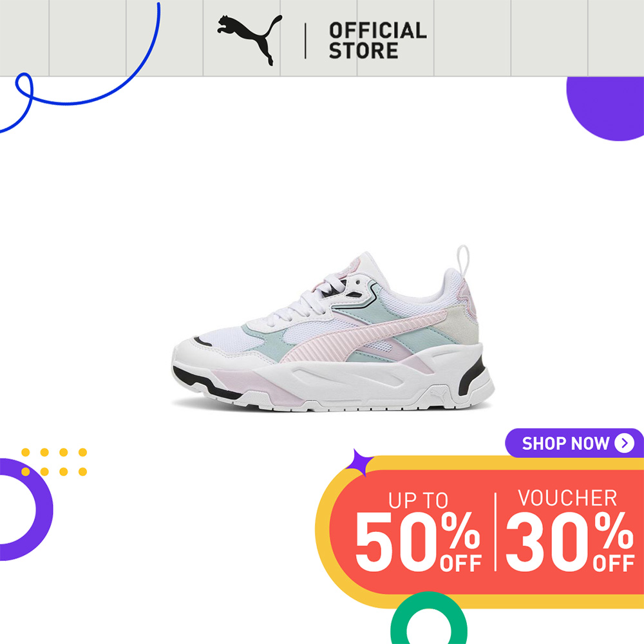644x644 pixels.
Task: Click the vertical divider beside Puma logo
Action: point(305,41)
